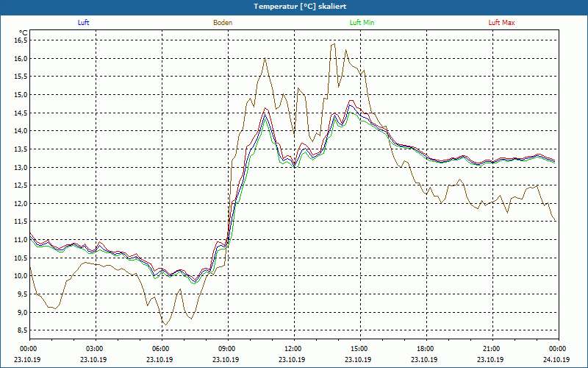The image size is (588, 368).
Task: Click the 11,0 y-axis value
Action: coord(21,240)
